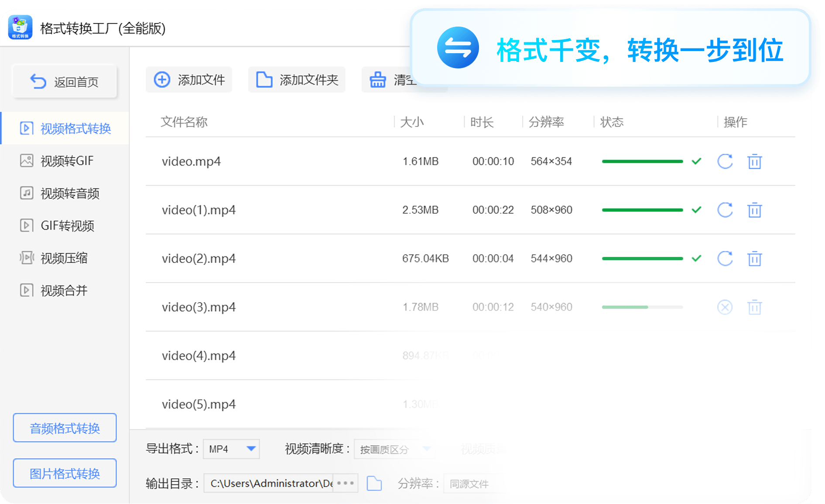
Task: Remove video(2).mp4 using the trash icon
Action: pos(755,259)
